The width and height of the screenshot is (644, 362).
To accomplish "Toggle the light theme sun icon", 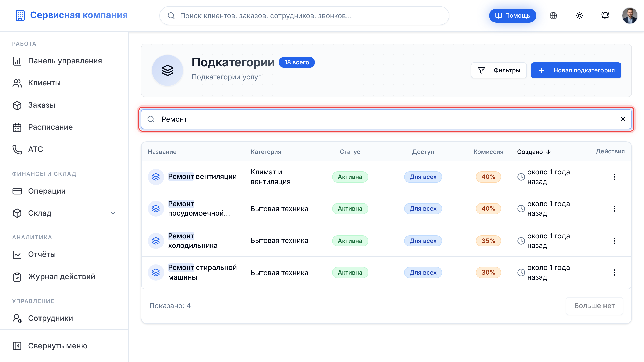I will (579, 16).
